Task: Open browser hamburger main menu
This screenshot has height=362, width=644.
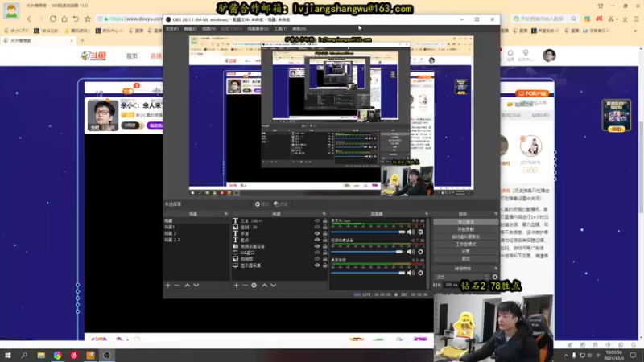Action: pyautogui.click(x=636, y=19)
